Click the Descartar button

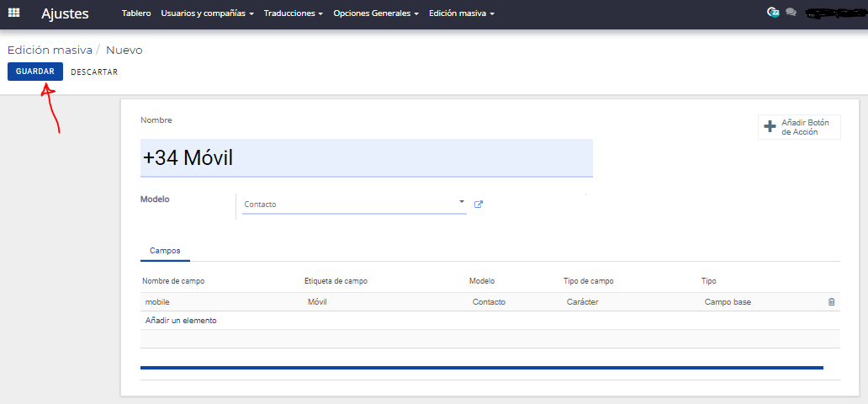click(x=94, y=72)
